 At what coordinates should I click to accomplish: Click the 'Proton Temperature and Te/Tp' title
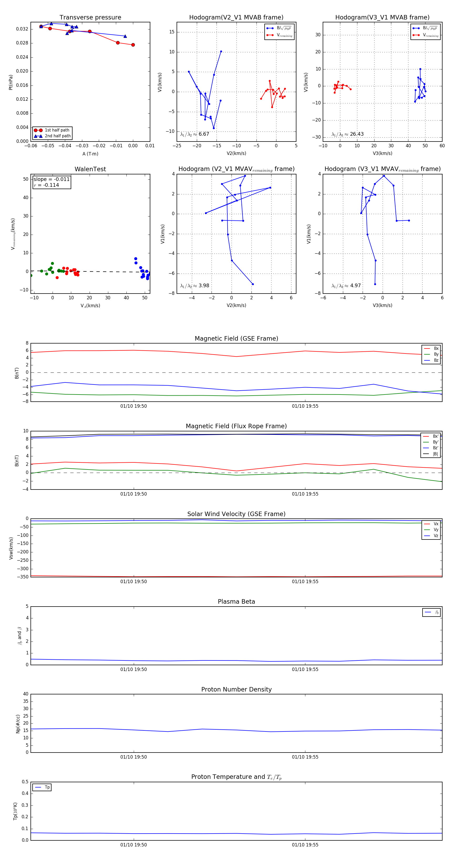(x=236, y=777)
